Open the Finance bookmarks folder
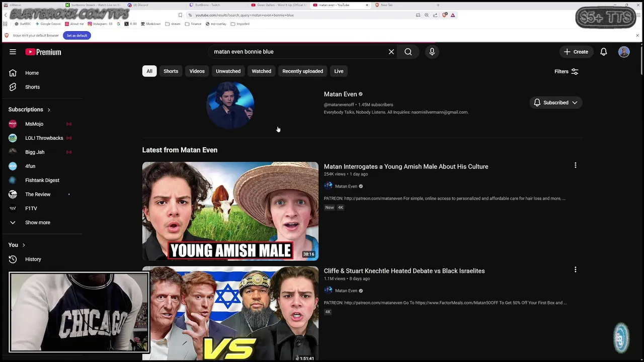Screen dimensions: 644x362 (193, 24)
